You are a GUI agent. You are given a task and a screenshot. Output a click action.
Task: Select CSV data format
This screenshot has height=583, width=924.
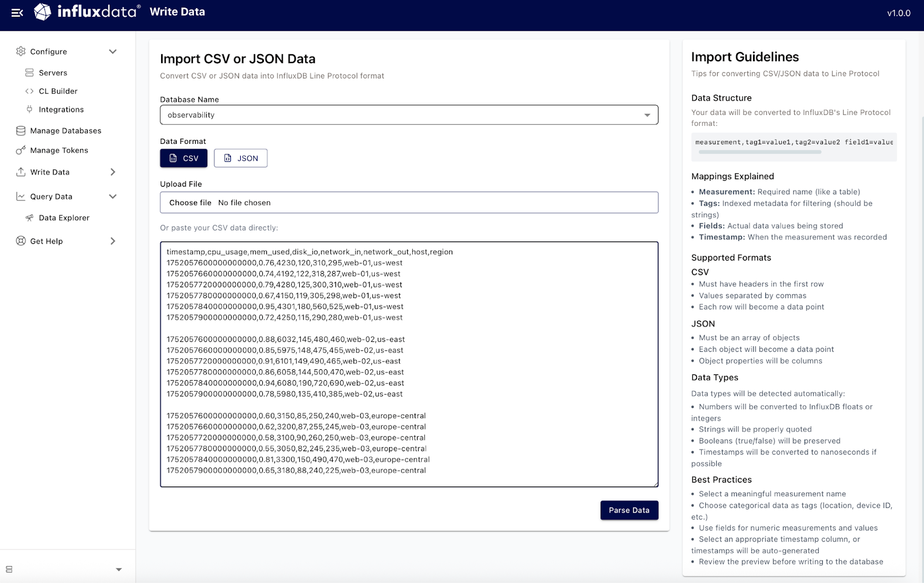pyautogui.click(x=184, y=158)
